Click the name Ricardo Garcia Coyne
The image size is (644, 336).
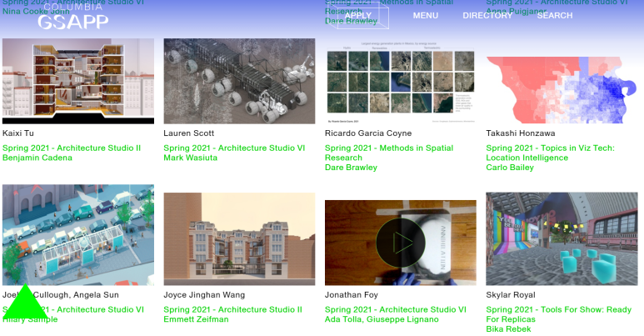pyautogui.click(x=368, y=133)
